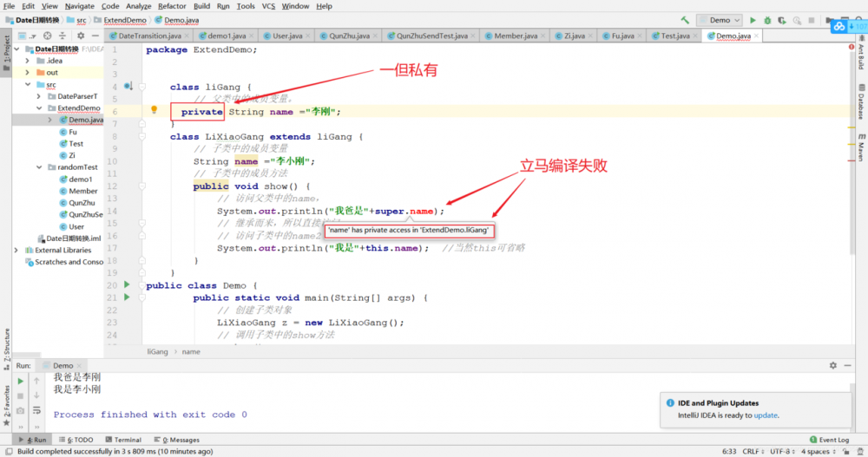Click the yellow intention lightbulb on line 6
Viewport: 868px width, 457px height.
pyautogui.click(x=154, y=110)
